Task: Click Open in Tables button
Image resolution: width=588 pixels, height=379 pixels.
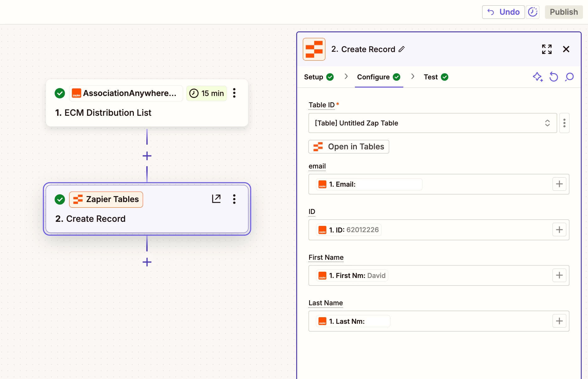Action: pyautogui.click(x=349, y=147)
